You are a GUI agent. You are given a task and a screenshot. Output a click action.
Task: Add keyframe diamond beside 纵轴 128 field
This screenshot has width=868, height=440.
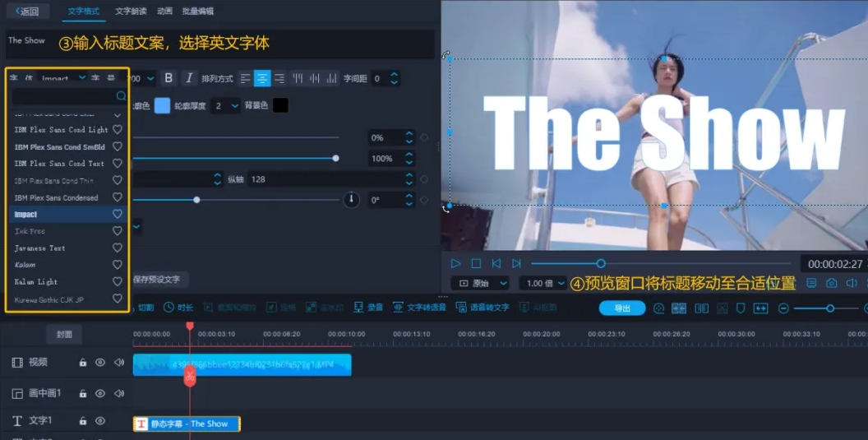pyautogui.click(x=424, y=179)
